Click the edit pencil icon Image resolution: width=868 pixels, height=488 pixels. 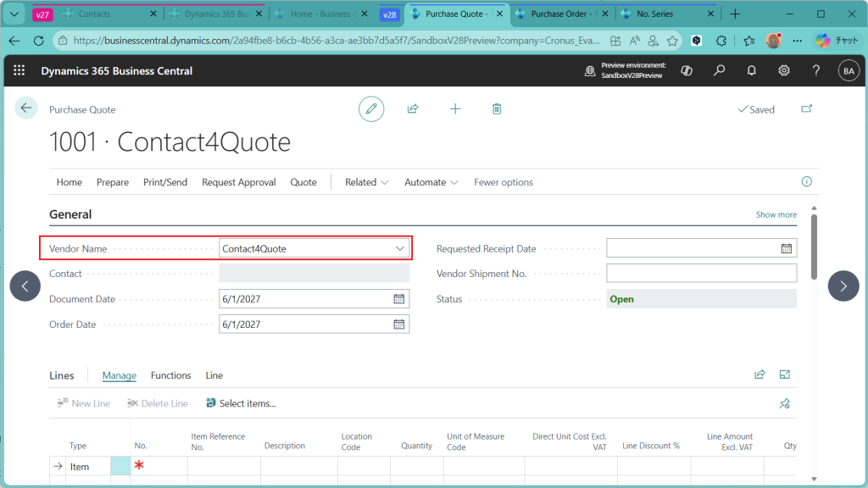[x=370, y=108]
